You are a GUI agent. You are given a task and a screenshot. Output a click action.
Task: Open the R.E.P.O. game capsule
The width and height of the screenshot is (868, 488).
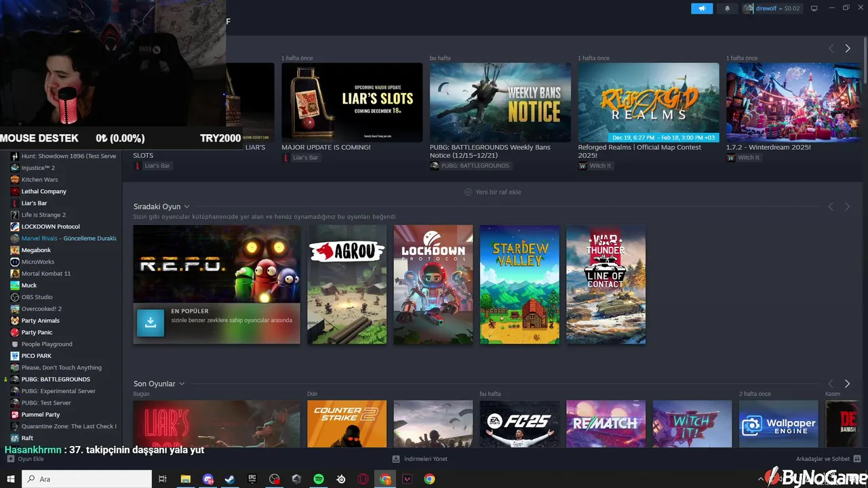tap(217, 264)
